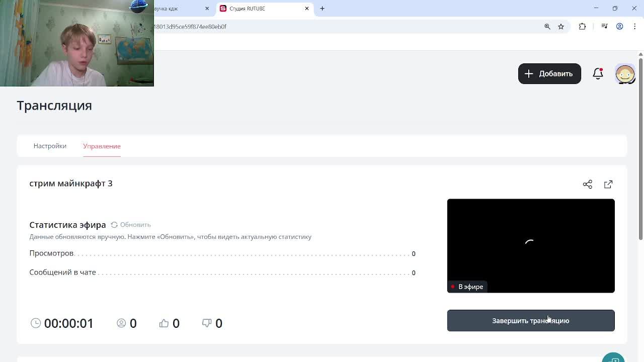Screen dimensions: 644x362
Task: Click the Трансляция page heading
Action: pyautogui.click(x=54, y=106)
